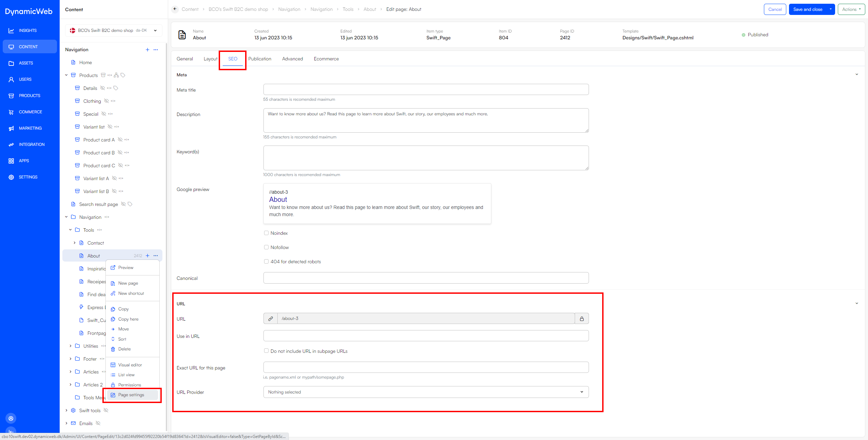Switch to the General tab
868x440 pixels.
click(185, 59)
